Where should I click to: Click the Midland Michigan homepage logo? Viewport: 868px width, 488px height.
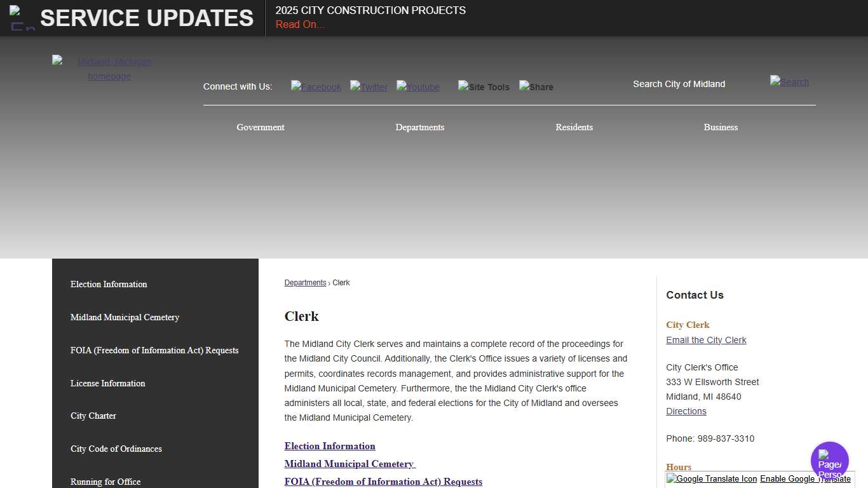[109, 69]
